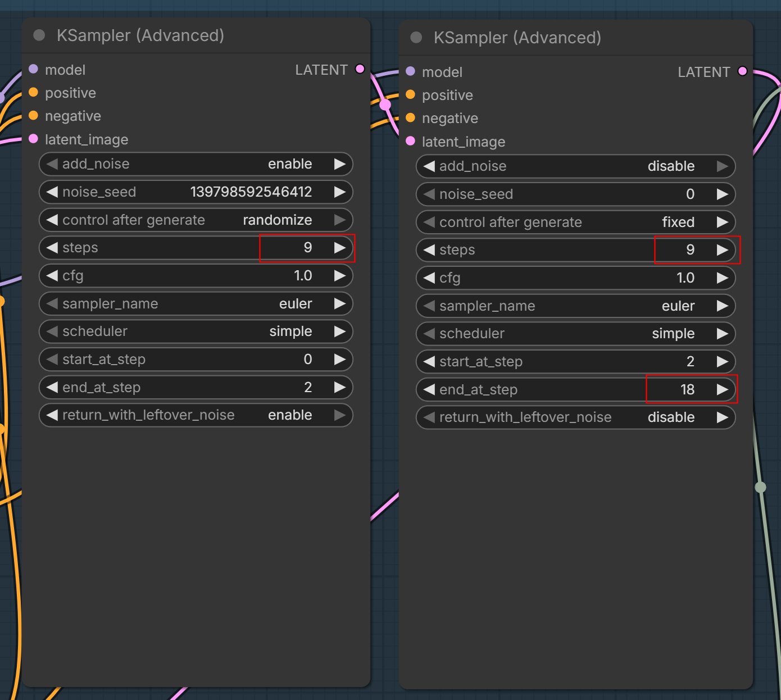Increase cfg with the right arrow in the left KSampler
This screenshot has height=700, width=781.
tap(339, 276)
